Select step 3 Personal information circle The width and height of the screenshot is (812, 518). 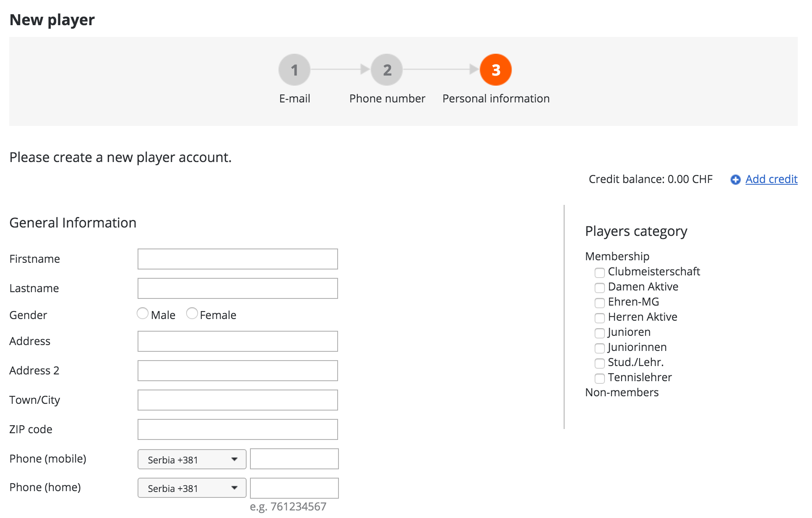496,70
